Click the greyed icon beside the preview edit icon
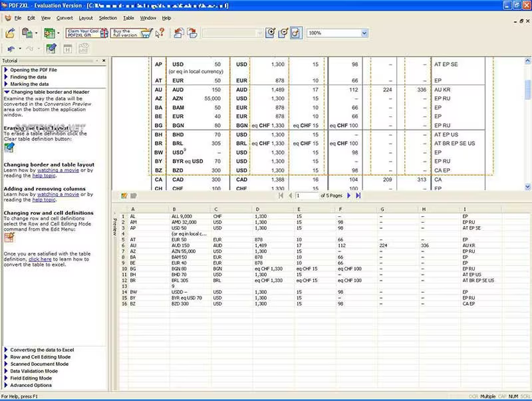 (134, 196)
